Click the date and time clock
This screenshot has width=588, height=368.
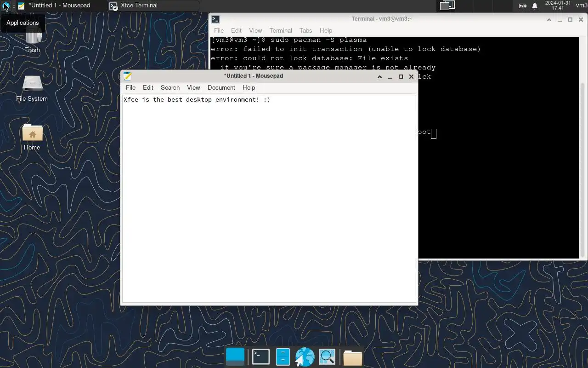click(x=558, y=6)
